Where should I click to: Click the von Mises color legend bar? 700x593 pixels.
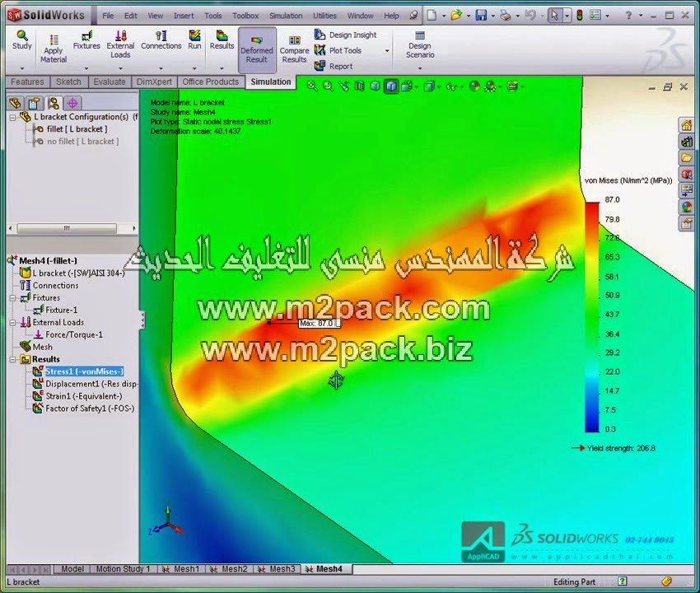click(x=592, y=317)
